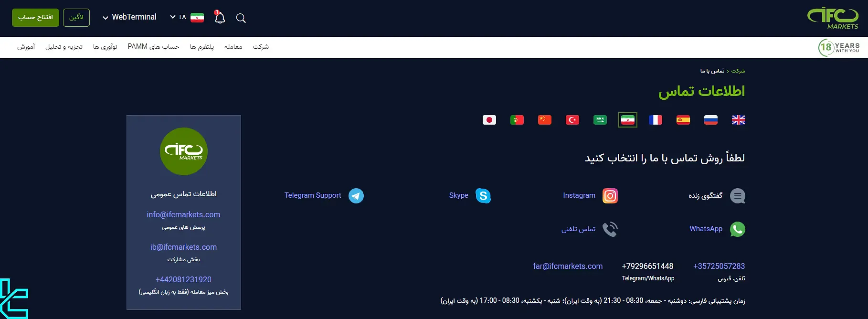This screenshot has height=319, width=868.
Task: Click the لاگین login button
Action: pos(76,18)
